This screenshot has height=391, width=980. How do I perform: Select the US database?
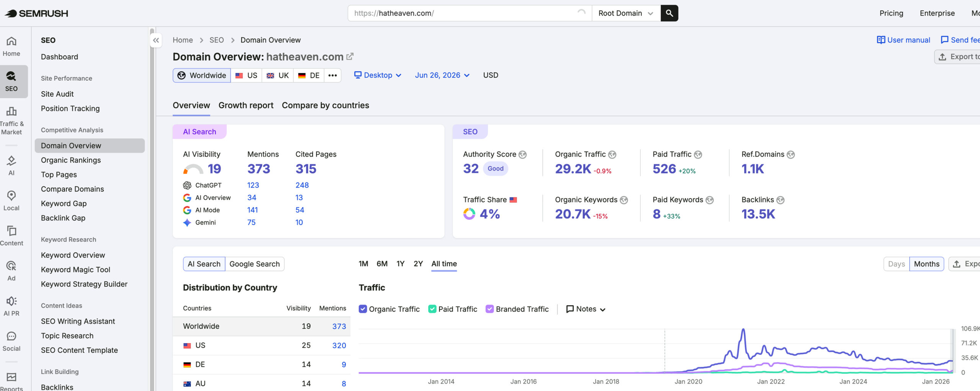(246, 75)
